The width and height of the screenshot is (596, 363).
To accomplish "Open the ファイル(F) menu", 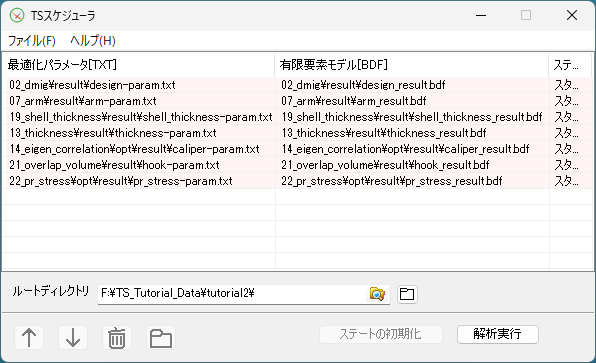I will pyautogui.click(x=32, y=41).
